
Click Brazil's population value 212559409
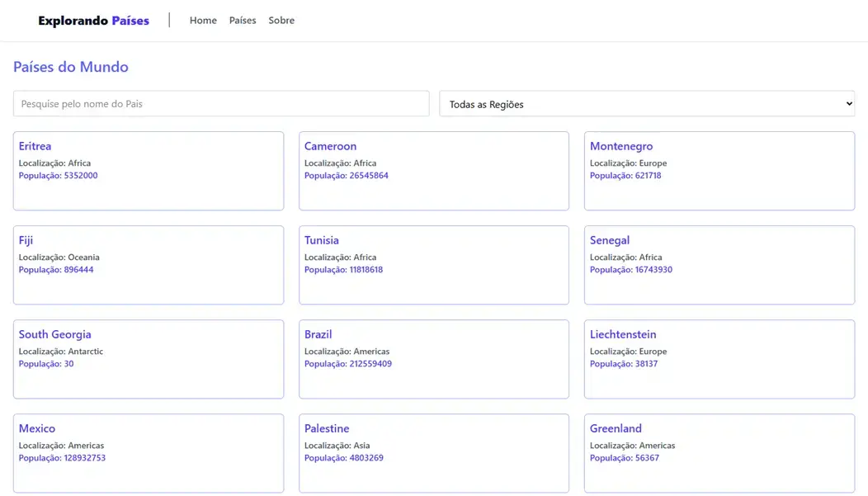[369, 364]
